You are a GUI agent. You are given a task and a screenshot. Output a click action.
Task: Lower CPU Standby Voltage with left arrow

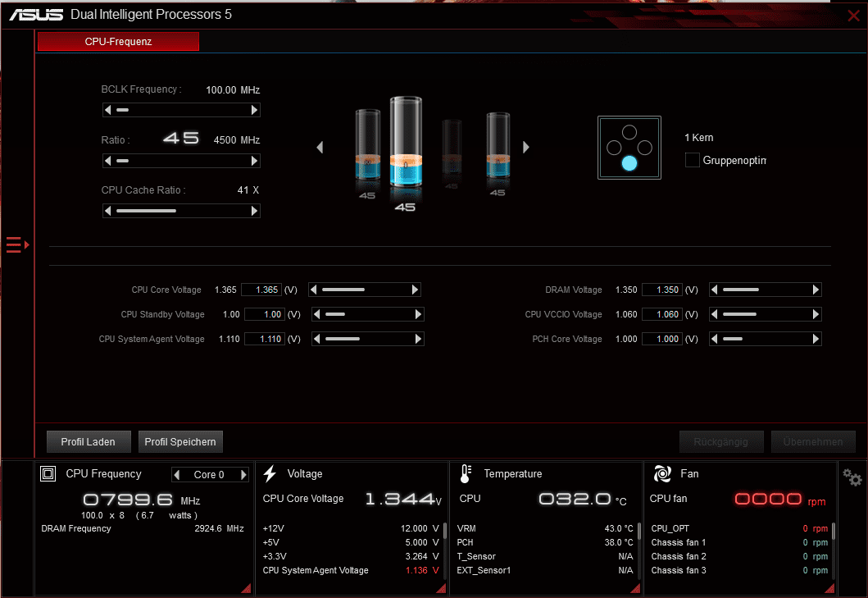coord(317,314)
